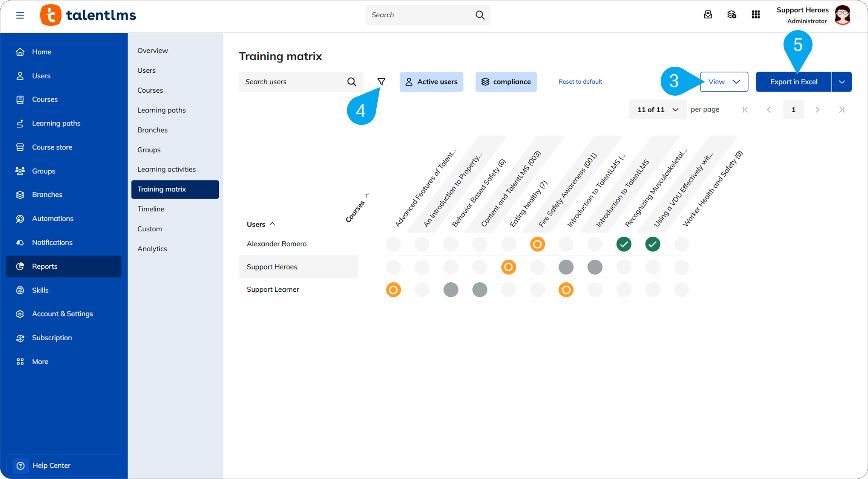Viewport: 868px width, 479px height.
Task: Click the Courses axis sort arrow
Action: pyautogui.click(x=367, y=195)
